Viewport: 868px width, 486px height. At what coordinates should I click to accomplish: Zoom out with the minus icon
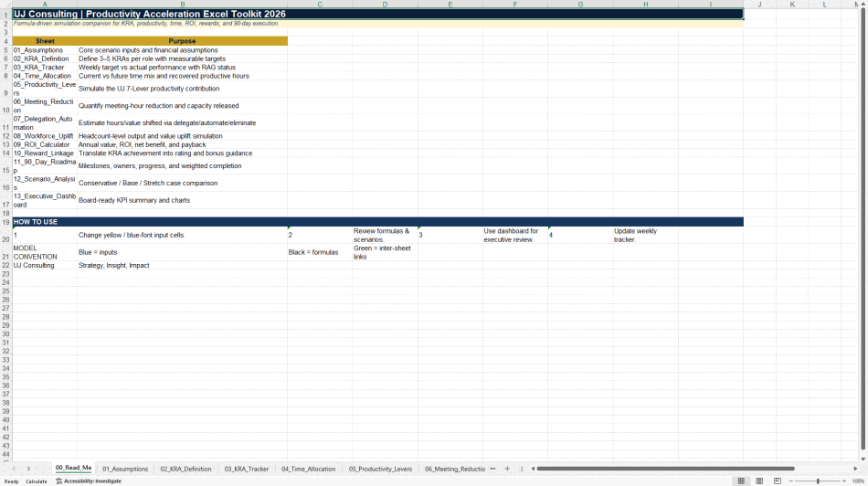click(x=790, y=481)
